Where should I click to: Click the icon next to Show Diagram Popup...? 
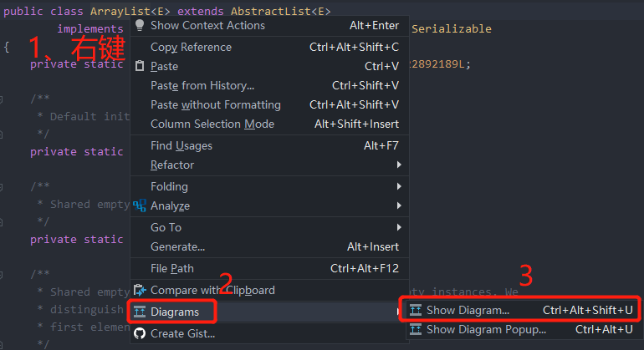416,329
